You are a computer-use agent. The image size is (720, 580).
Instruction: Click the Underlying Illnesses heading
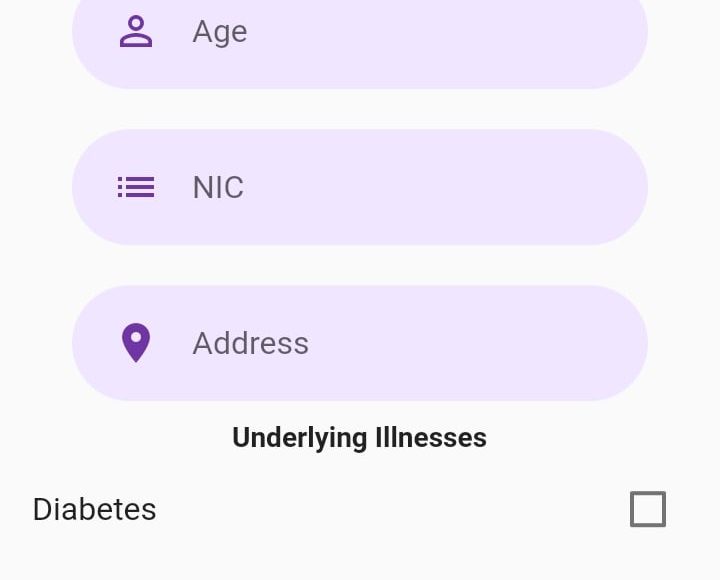tap(359, 437)
